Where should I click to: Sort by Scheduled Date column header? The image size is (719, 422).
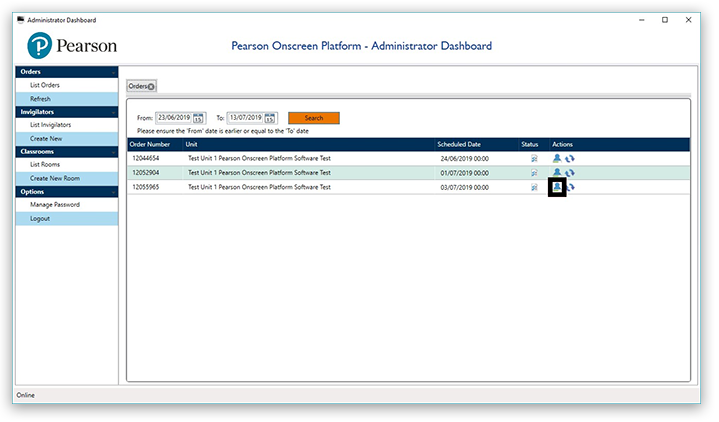pos(460,144)
